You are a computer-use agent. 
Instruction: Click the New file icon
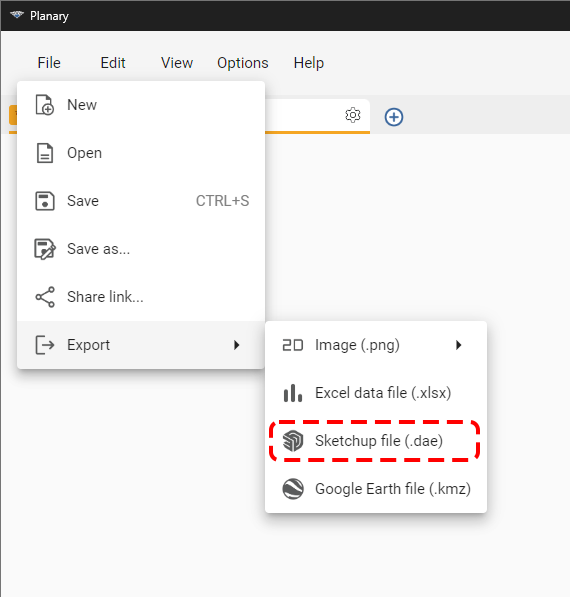pyautogui.click(x=45, y=105)
